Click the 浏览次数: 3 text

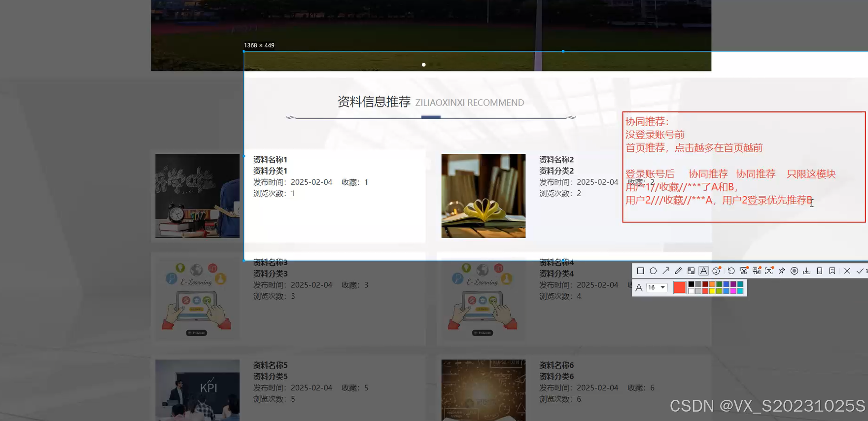coord(274,296)
